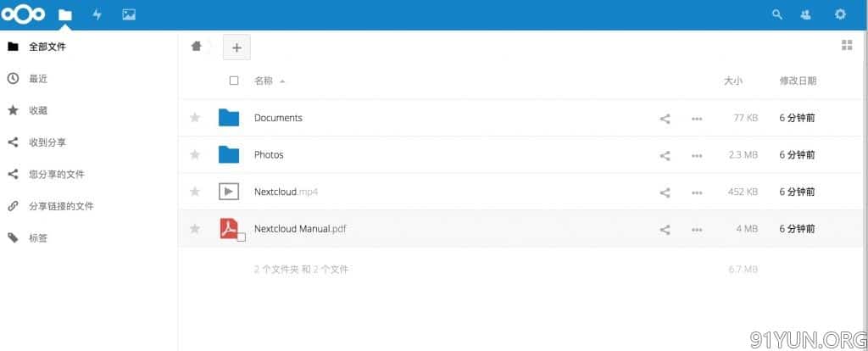Favorite the Documents folder star

coord(195,117)
